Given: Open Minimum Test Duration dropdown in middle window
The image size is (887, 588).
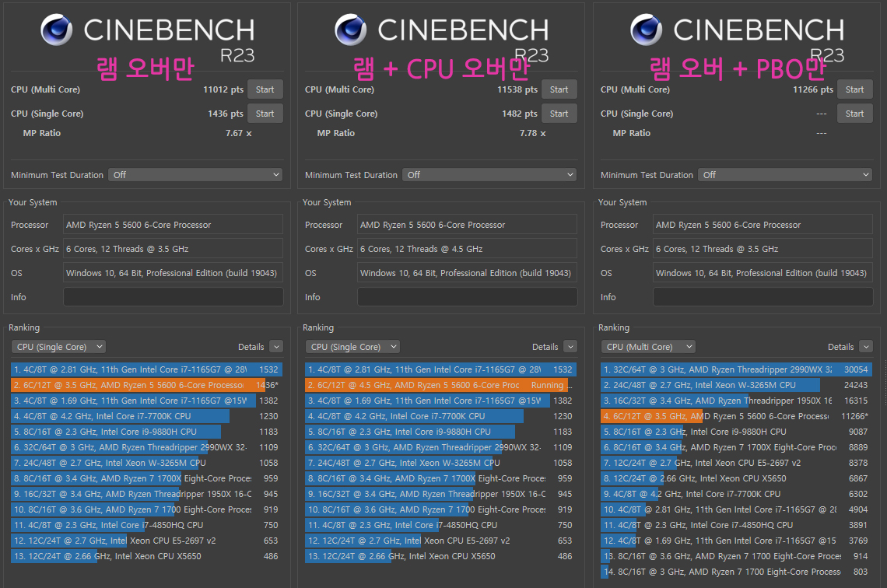Looking at the screenshot, I should click(x=489, y=175).
